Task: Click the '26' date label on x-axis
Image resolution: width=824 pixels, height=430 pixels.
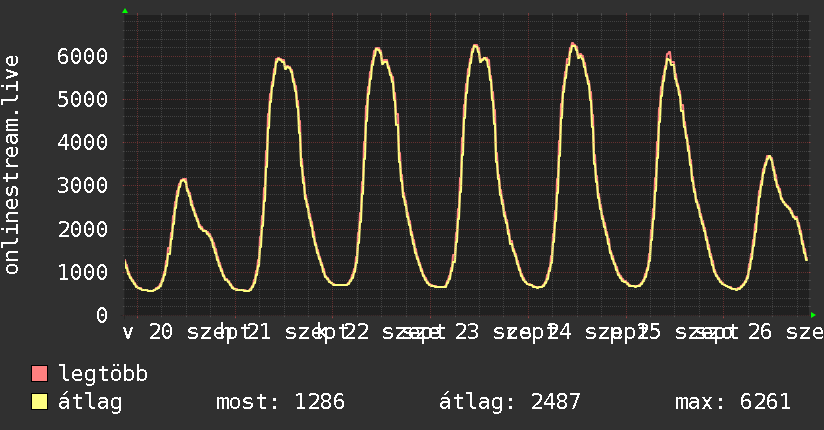Action: pos(760,332)
